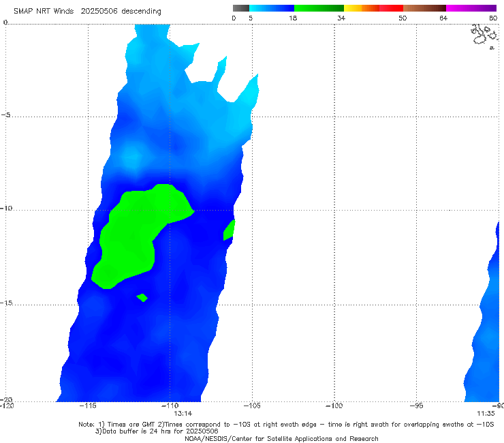
Task: Click the brown segment of the color bar
Action: click(x=424, y=8)
